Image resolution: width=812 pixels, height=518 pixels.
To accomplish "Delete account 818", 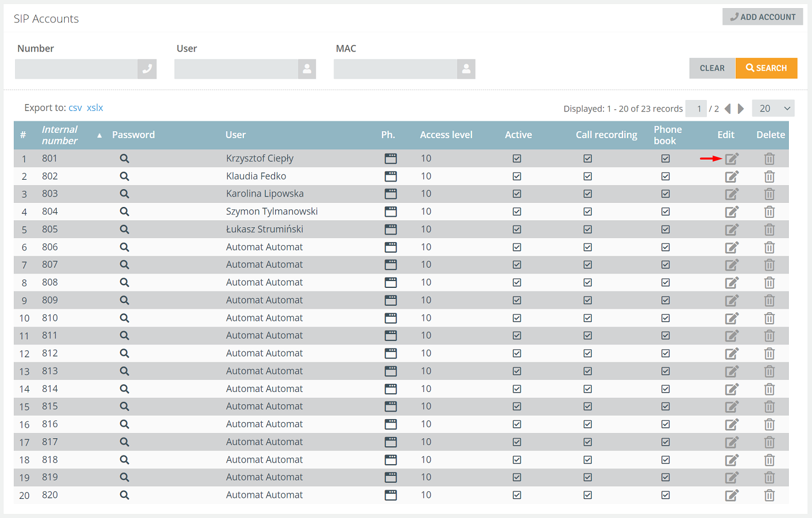I will (769, 460).
